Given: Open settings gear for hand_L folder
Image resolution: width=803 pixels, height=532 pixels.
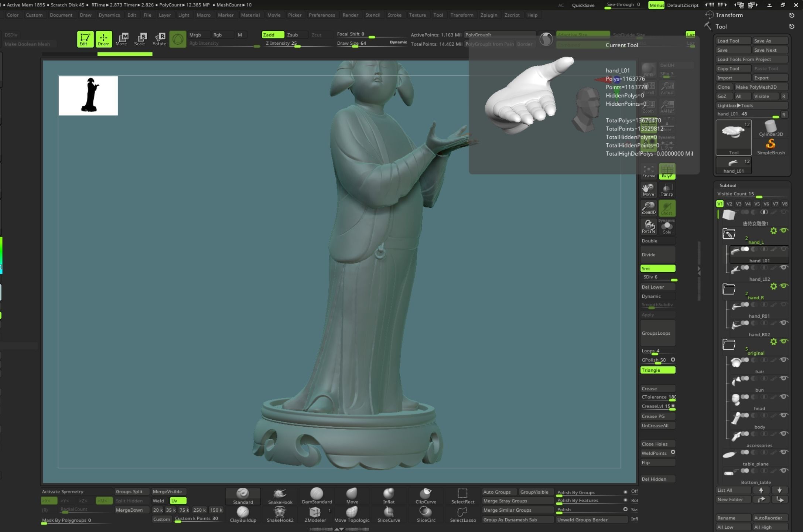Looking at the screenshot, I should point(773,231).
